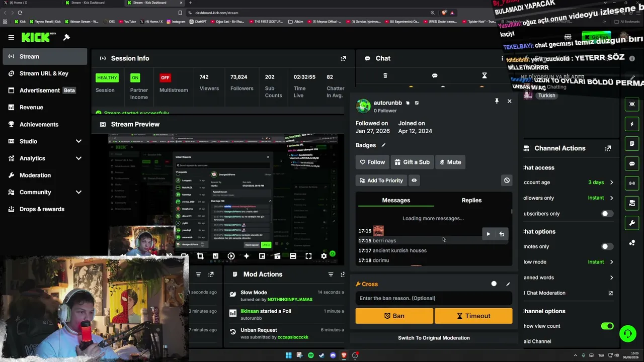The image size is (644, 362).
Task: Go to Revenue in the sidebar
Action: tap(45, 107)
